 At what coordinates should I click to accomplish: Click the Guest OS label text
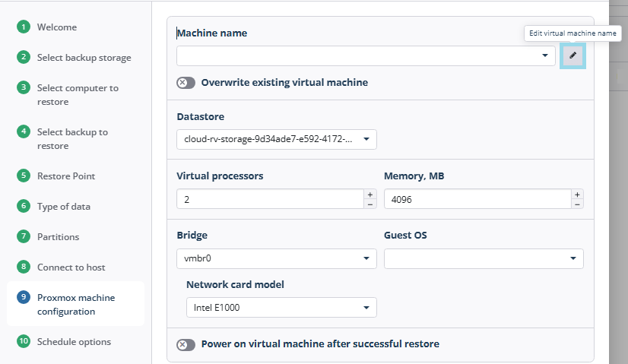(x=405, y=235)
